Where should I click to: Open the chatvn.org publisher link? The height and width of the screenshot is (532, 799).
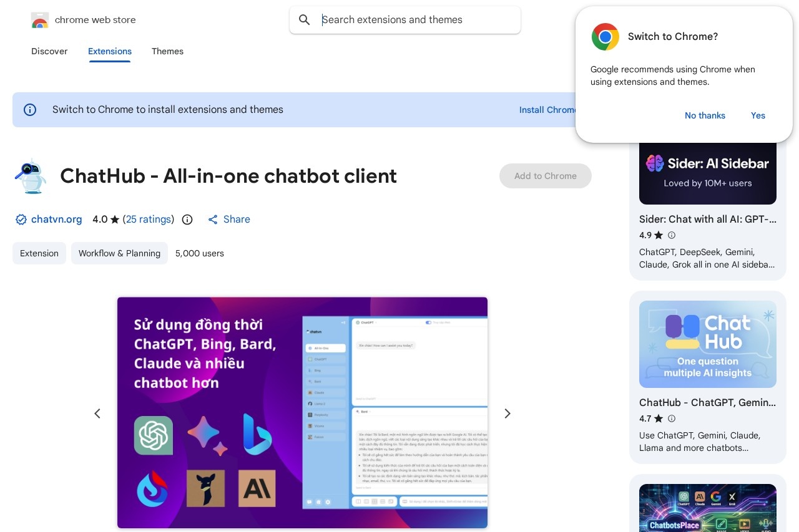coord(56,220)
